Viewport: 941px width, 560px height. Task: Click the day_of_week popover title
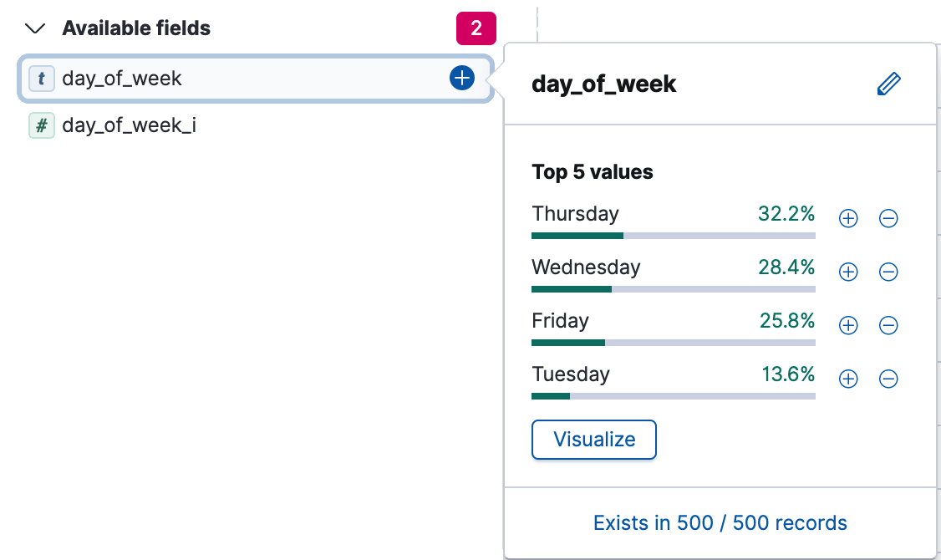(604, 84)
